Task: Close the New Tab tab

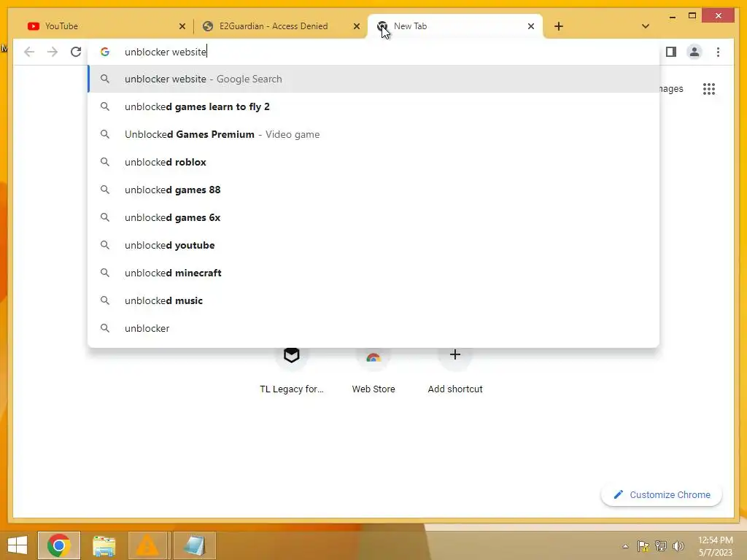Action: point(531,26)
